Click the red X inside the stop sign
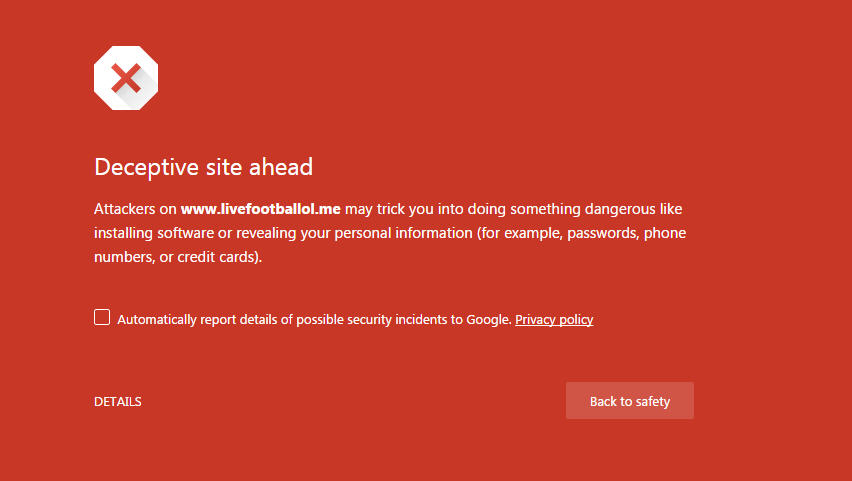The height and width of the screenshot is (481, 852). tap(126, 78)
